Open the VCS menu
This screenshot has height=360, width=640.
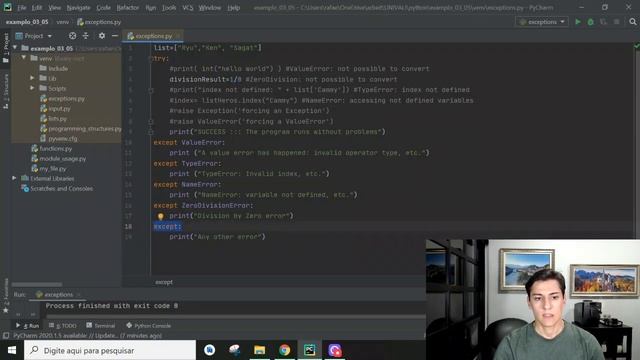pos(187,8)
